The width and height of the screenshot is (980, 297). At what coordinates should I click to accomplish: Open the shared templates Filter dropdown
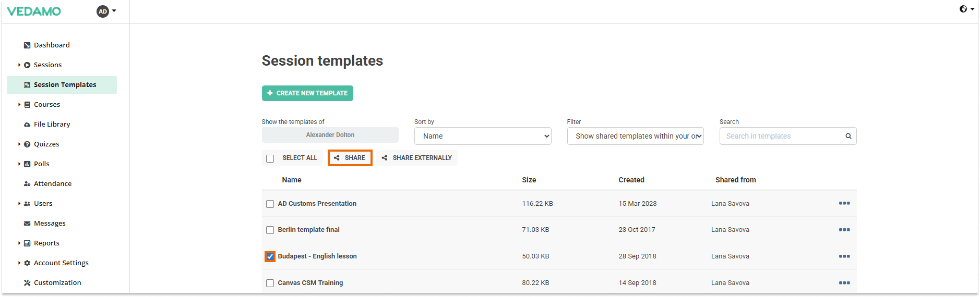(635, 136)
